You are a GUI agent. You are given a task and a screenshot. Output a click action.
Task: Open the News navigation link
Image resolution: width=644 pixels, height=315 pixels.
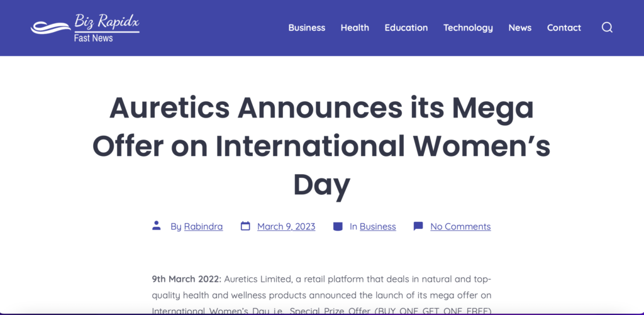tap(520, 28)
